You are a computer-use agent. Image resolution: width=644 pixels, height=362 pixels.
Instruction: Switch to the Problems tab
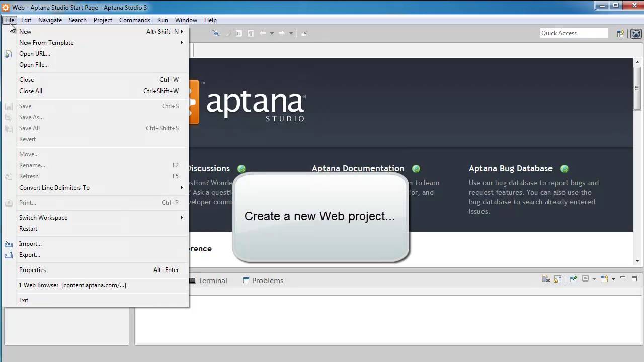pos(263,281)
